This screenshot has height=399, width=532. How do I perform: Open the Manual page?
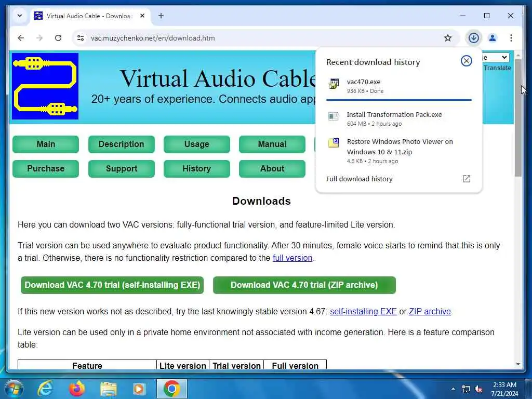pyautogui.click(x=272, y=144)
